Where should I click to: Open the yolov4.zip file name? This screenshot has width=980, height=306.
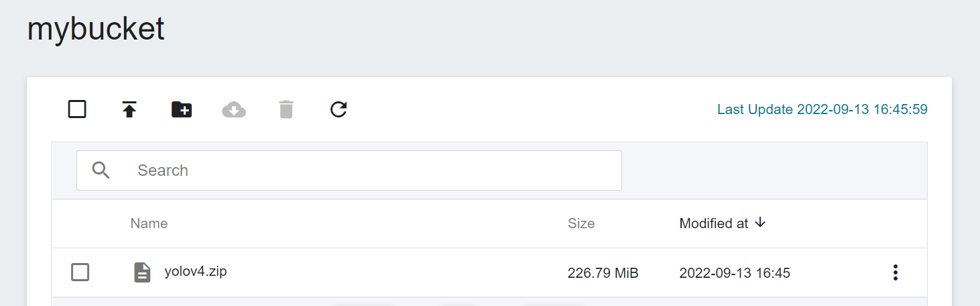pos(196,272)
